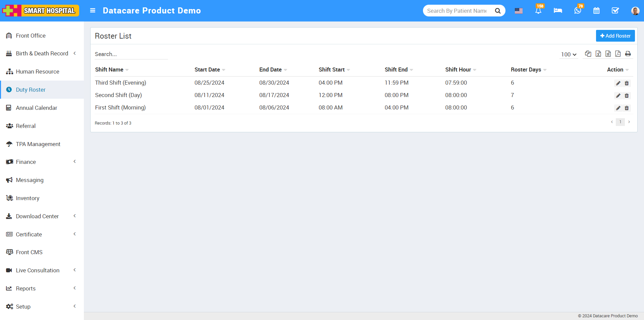Delete the First Shift (Morning) roster

click(627, 108)
